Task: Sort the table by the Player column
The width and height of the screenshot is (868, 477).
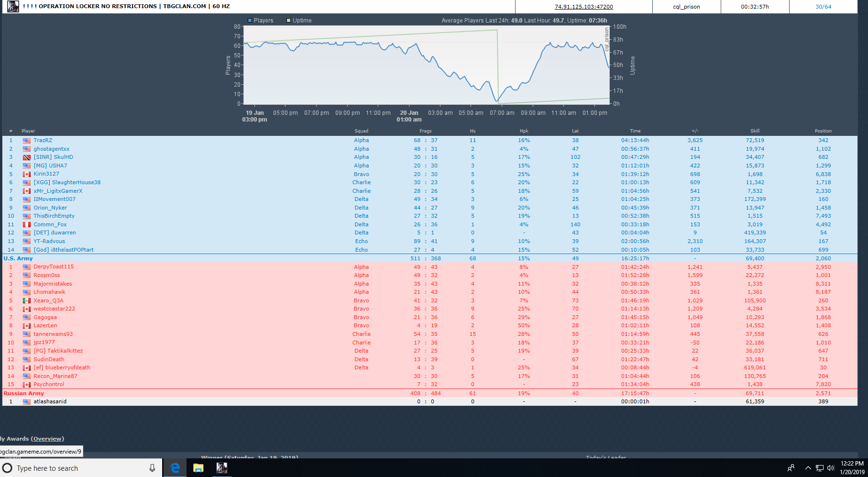Action: (28, 131)
